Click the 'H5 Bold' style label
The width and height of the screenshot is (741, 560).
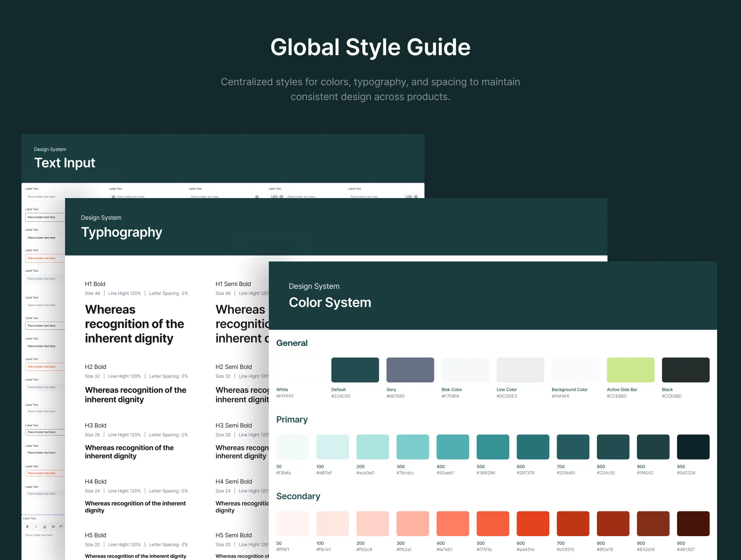[96, 535]
